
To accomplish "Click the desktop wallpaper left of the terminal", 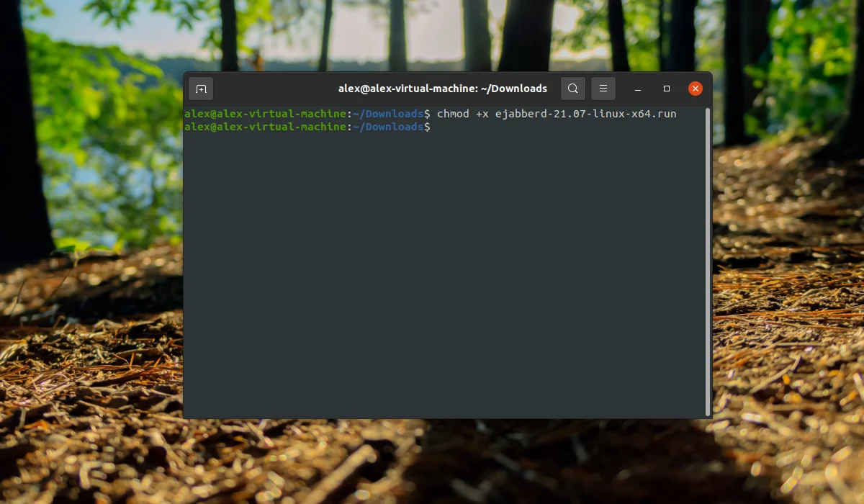I will (x=90, y=252).
